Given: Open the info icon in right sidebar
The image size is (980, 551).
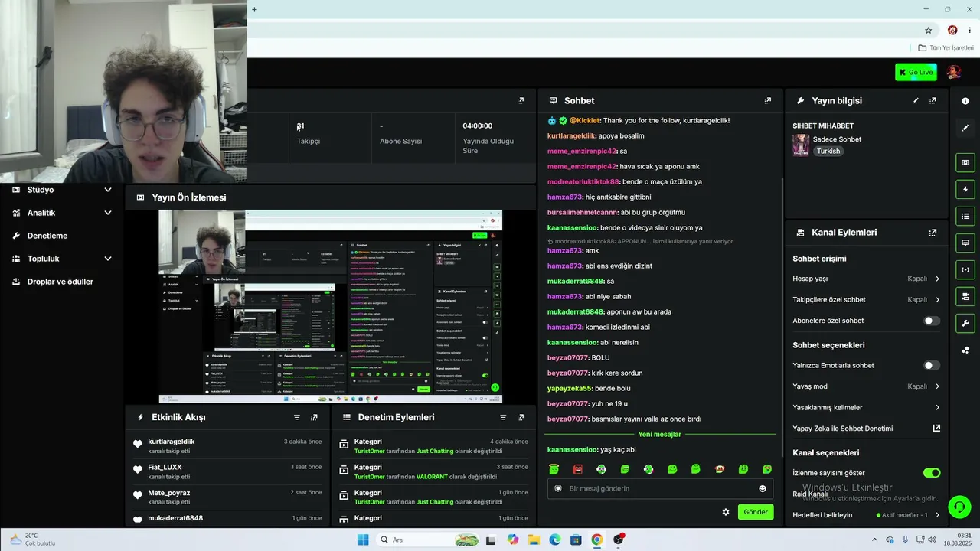Looking at the screenshot, I should [965, 101].
